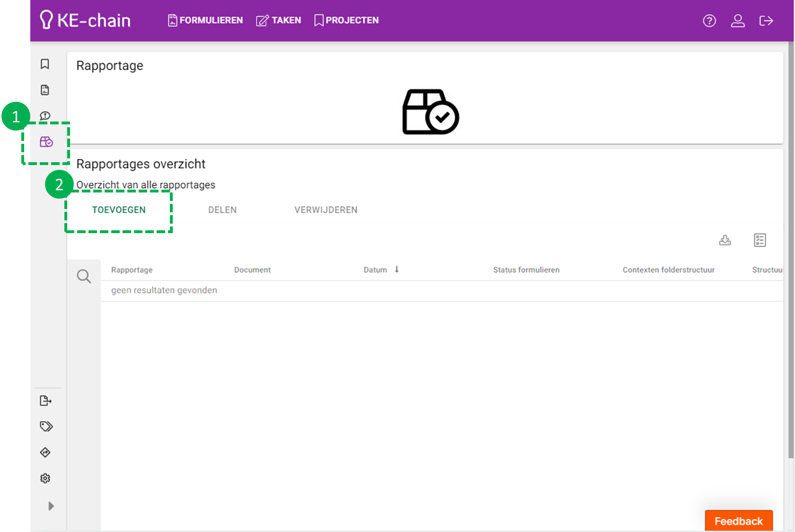Screen dimensions: 795x532
Task: Open the help question mark icon
Action: 709,21
